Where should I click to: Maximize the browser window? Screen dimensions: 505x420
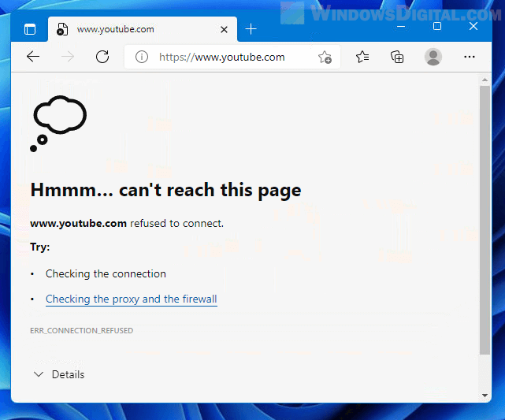(437, 26)
